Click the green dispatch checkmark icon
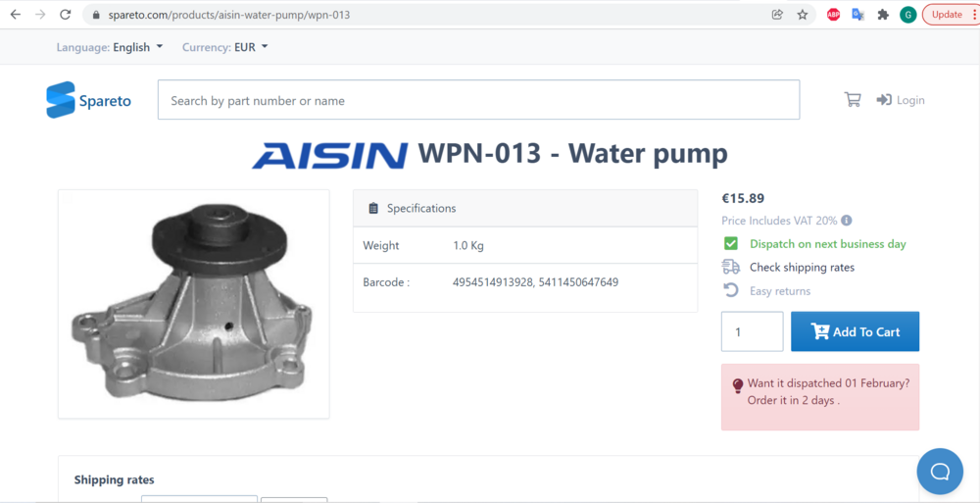Image resolution: width=980 pixels, height=503 pixels. click(731, 243)
